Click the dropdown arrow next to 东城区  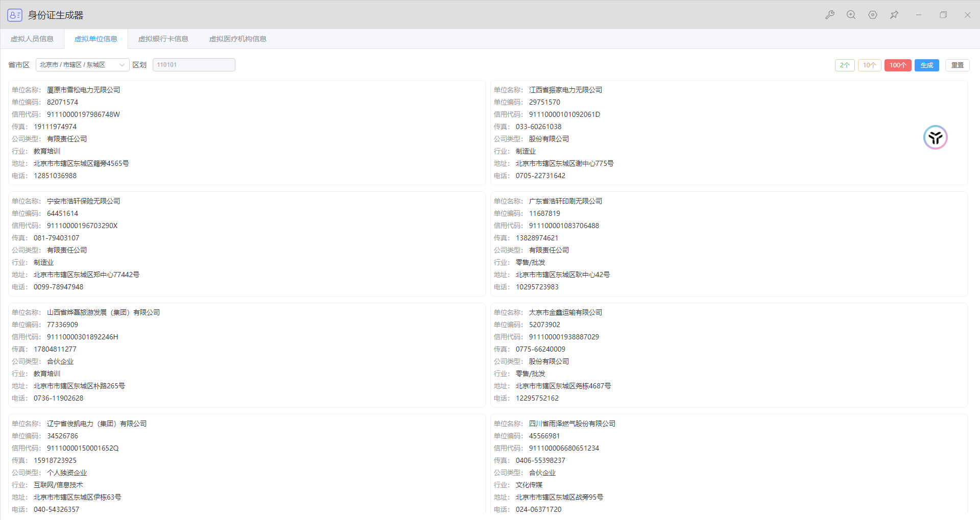click(x=122, y=65)
